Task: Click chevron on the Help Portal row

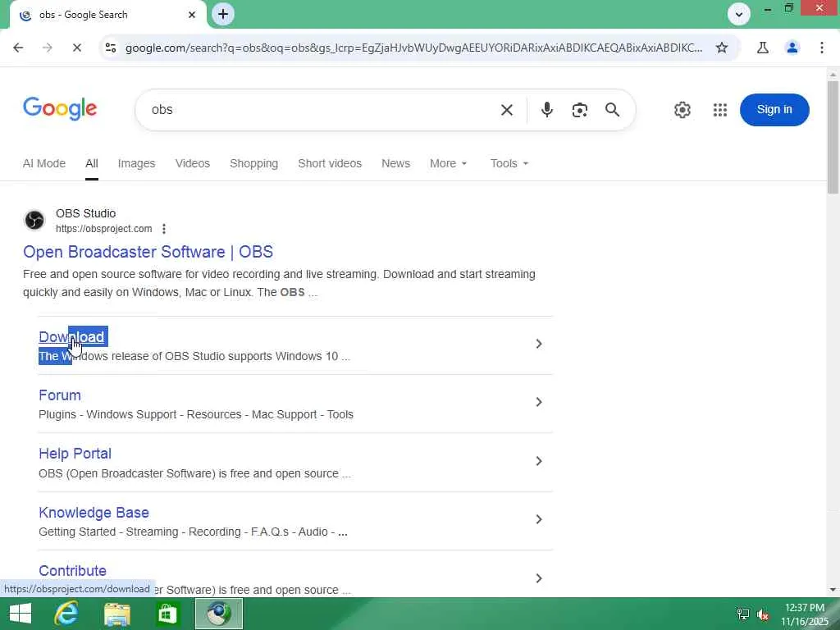Action: pos(539,461)
